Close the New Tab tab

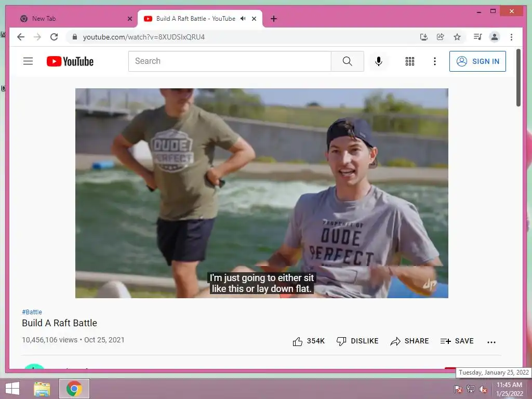[129, 19]
